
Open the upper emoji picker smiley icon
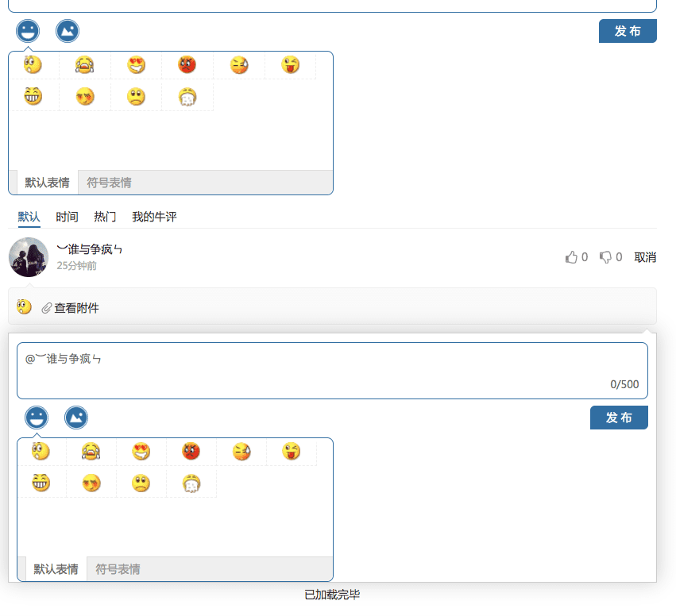pos(28,31)
